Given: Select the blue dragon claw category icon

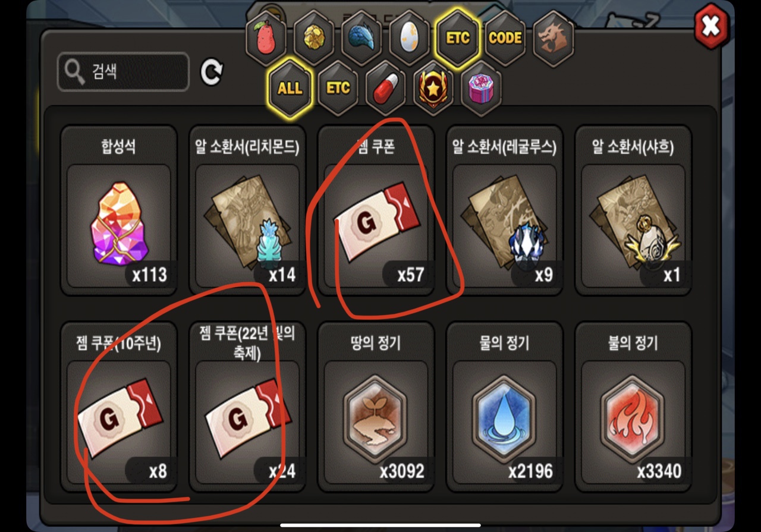Looking at the screenshot, I should pyautogui.click(x=361, y=39).
